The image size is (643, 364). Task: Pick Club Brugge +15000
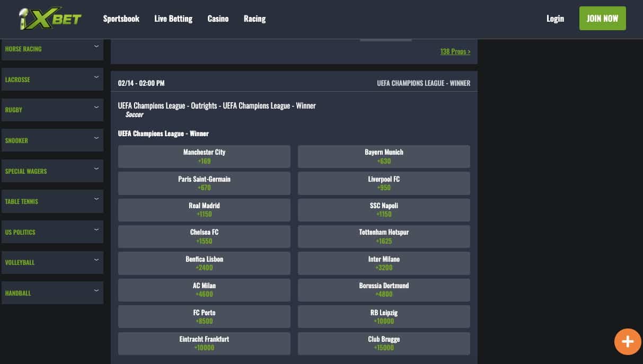click(x=384, y=343)
